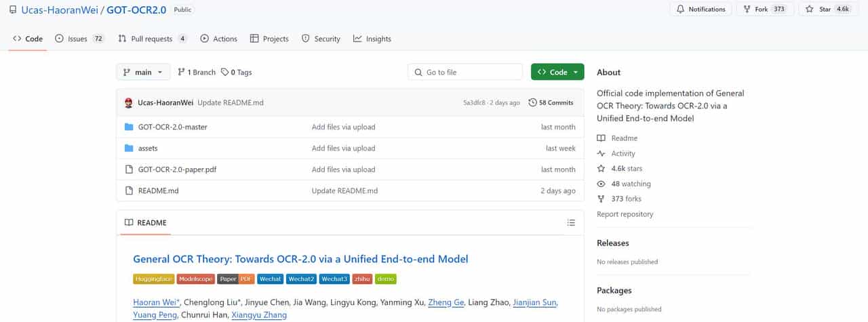Click the tag icon beside 0 Tags
This screenshot has width=868, height=322.
tap(224, 72)
